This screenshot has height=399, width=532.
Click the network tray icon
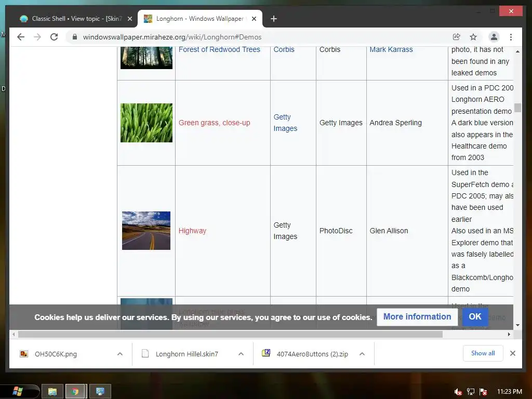pyautogui.click(x=471, y=392)
